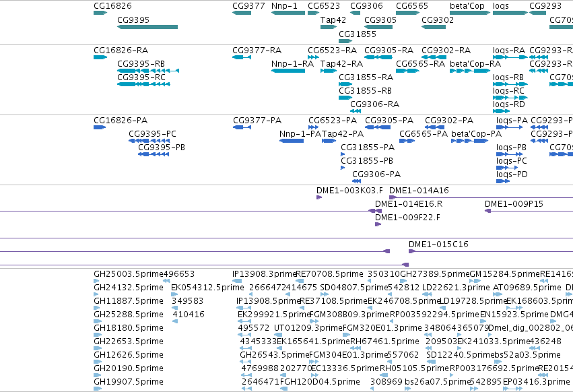Click the Nnp-1 gene arrow
573x392 pixels.
(x=288, y=13)
